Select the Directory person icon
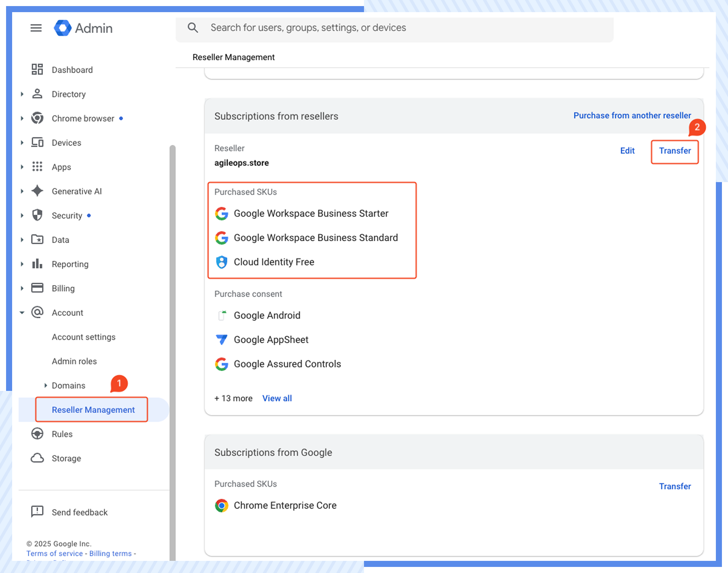The image size is (728, 573). pos(37,94)
